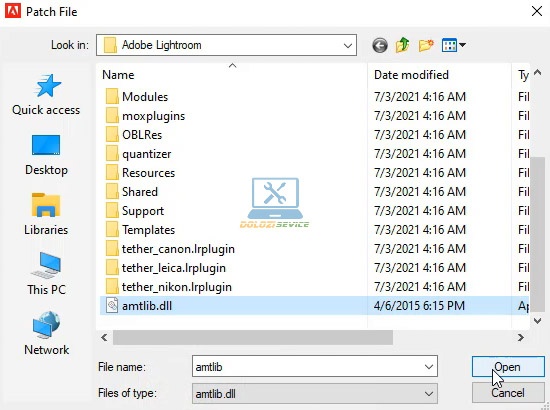This screenshot has height=410, width=550.
Task: Expand the Look in dropdown
Action: 348,45
